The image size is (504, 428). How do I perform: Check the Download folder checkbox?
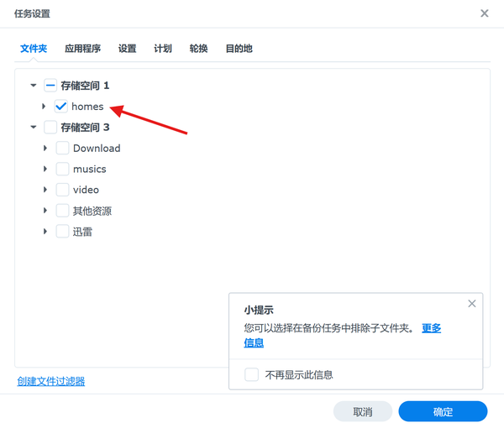click(62, 148)
